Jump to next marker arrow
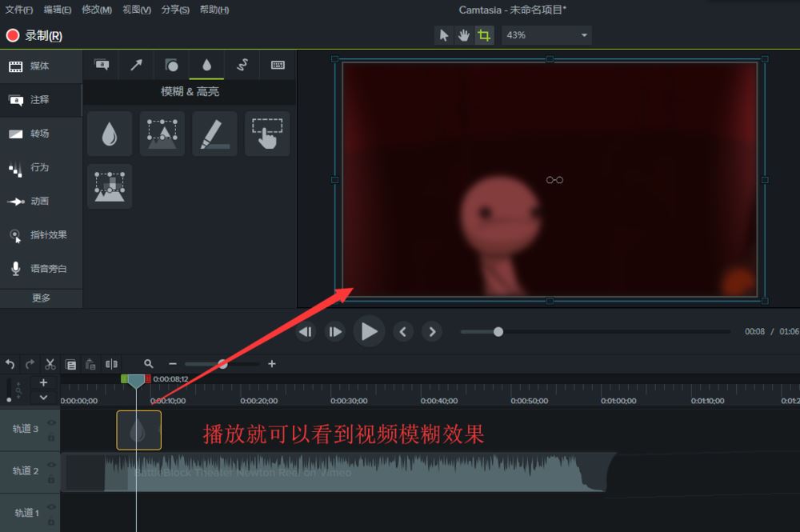 [x=432, y=332]
